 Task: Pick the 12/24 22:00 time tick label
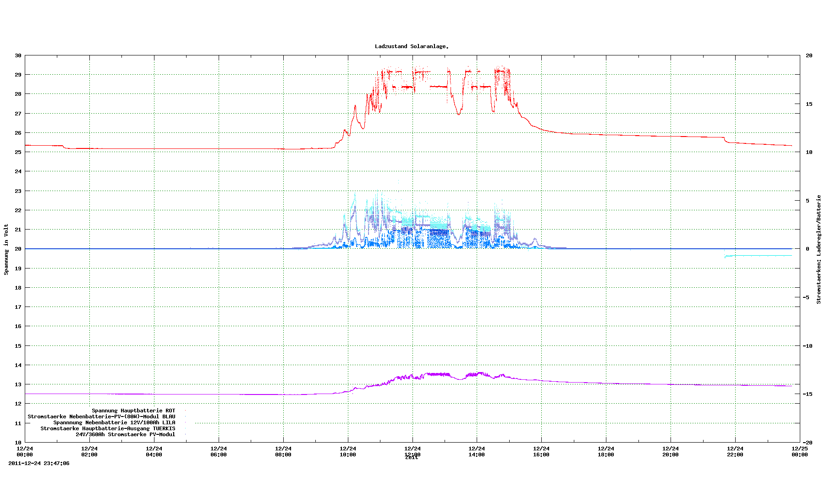(735, 451)
